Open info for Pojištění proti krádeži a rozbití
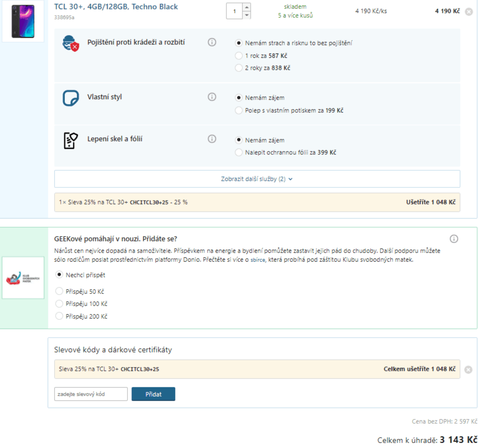479x448 pixels. point(212,42)
